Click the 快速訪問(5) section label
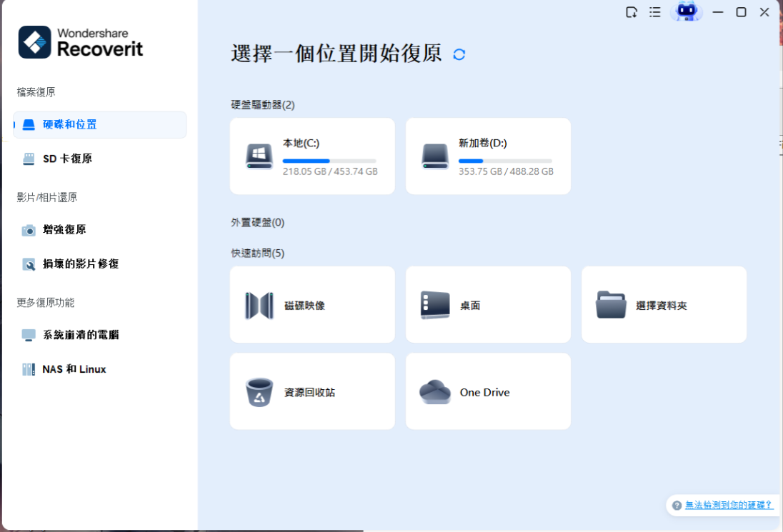 tap(258, 254)
